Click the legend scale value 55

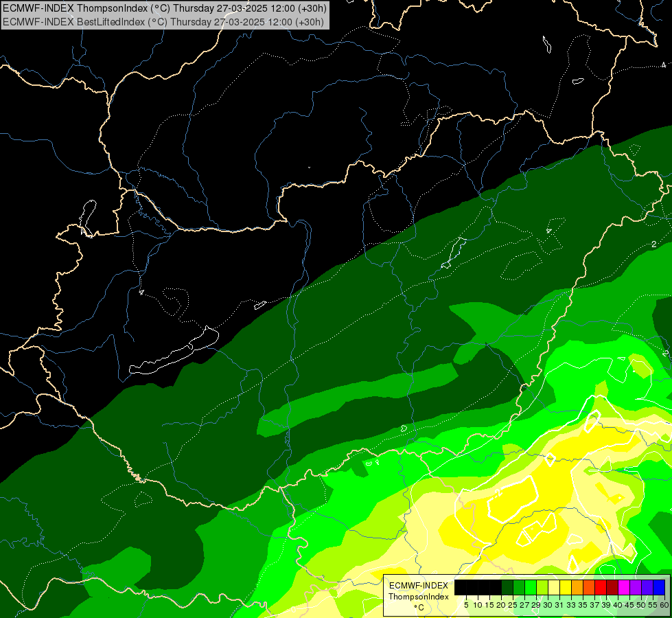[653, 605]
